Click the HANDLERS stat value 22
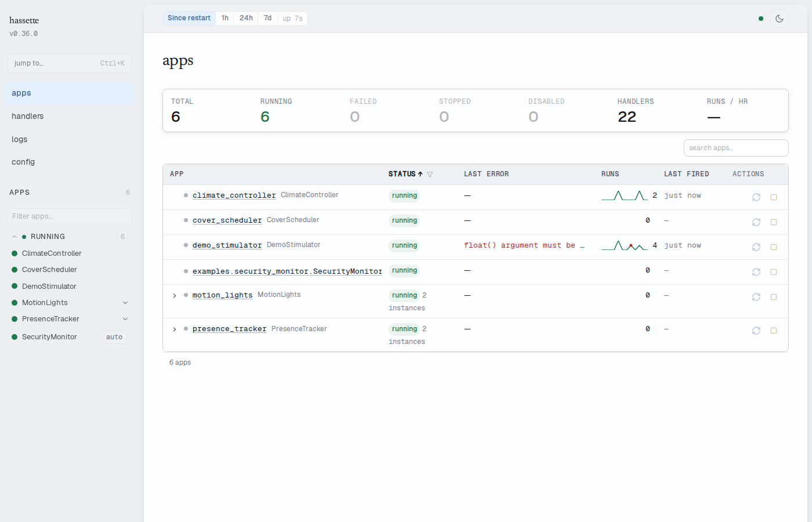 point(627,117)
